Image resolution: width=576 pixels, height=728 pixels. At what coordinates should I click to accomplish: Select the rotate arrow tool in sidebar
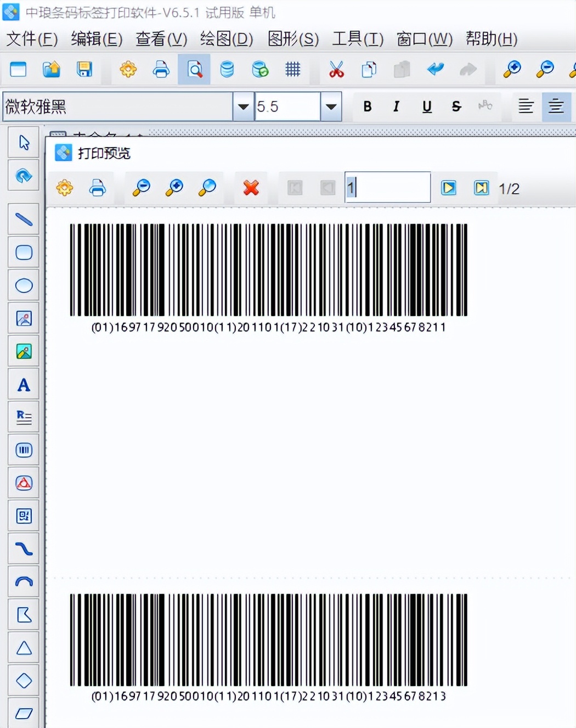(24, 175)
